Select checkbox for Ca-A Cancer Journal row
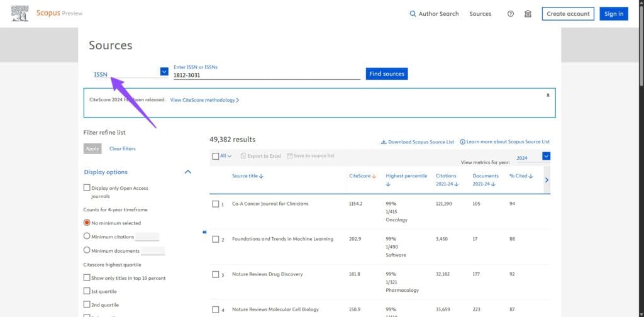Screen dimensions: 644x317 pos(216,204)
